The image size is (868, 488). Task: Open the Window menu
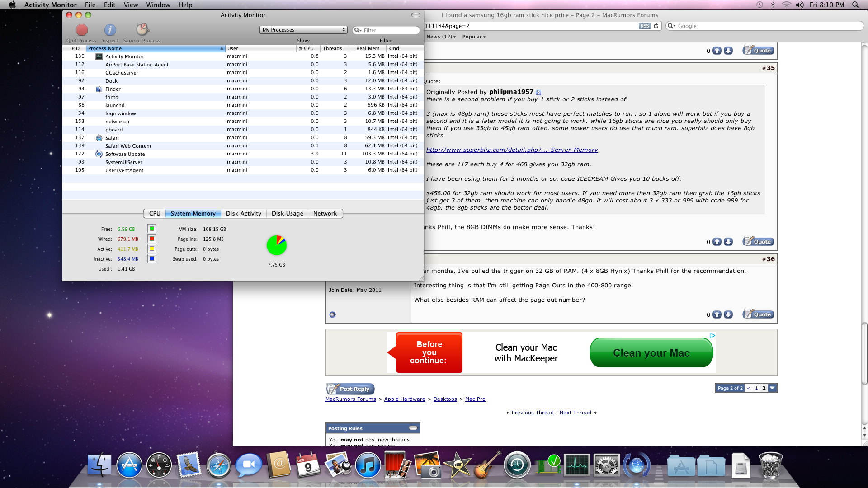158,5
